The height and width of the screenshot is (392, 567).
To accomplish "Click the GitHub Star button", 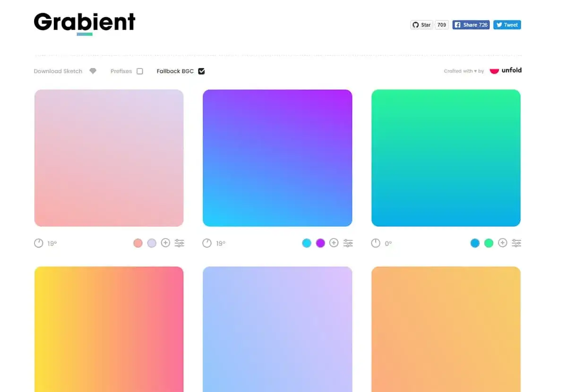I will pyautogui.click(x=421, y=25).
